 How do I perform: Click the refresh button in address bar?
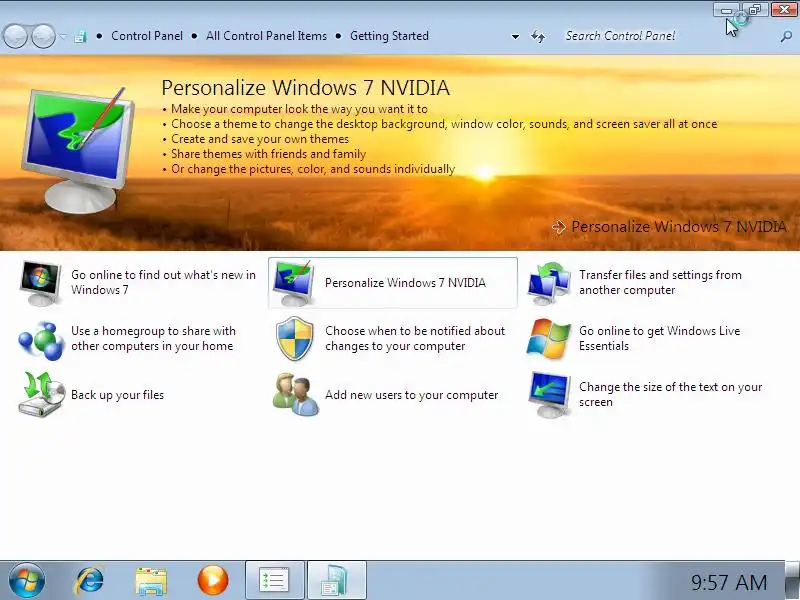click(x=538, y=36)
